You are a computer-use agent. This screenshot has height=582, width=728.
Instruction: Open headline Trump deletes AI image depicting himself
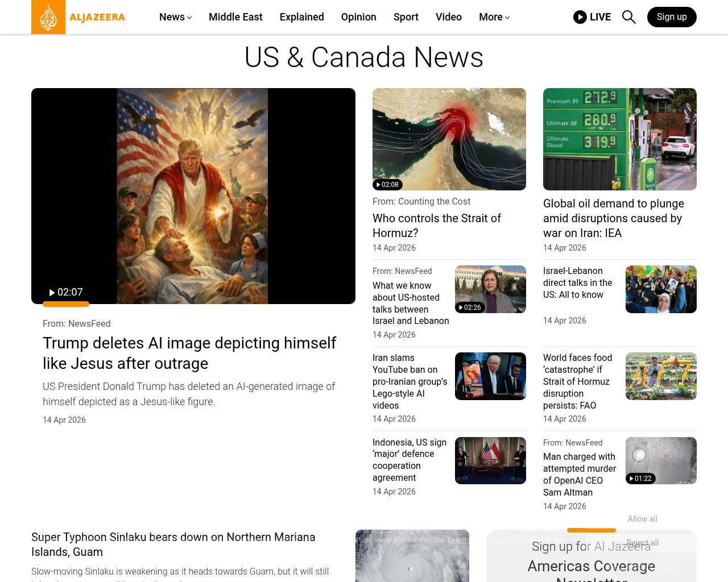pyautogui.click(x=189, y=353)
